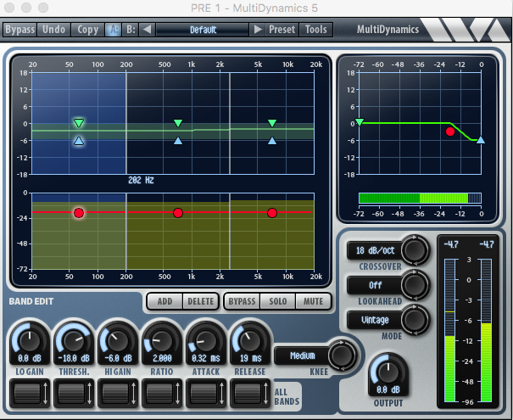Click the mid band red threshold dot
The height and width of the screenshot is (420, 513).
[x=178, y=213]
